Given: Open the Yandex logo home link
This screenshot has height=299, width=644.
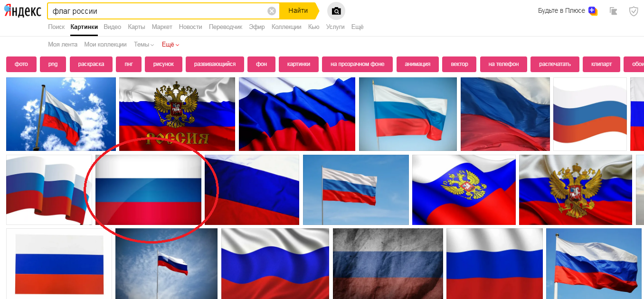Looking at the screenshot, I should pyautogui.click(x=23, y=11).
